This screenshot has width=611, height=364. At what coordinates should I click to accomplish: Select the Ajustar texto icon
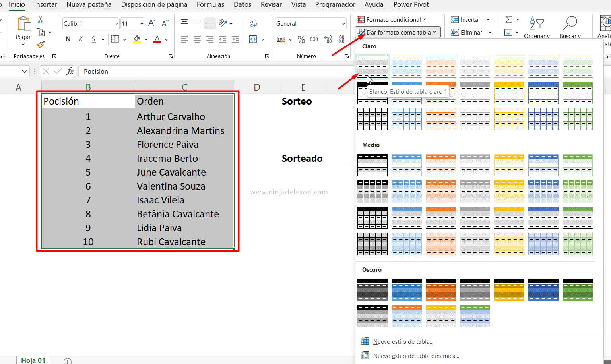tap(253, 23)
